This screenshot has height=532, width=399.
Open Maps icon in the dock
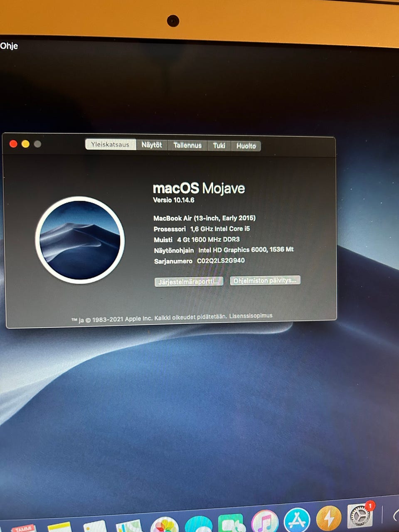coord(129,526)
